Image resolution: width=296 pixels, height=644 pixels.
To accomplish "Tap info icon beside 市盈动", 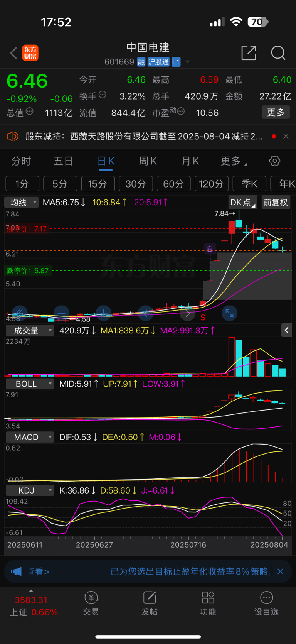I will point(181,112).
